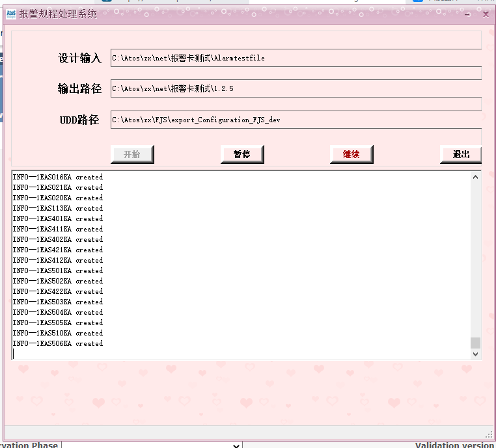Click the log scrollbar up arrow
Viewport: 496px width, 448px height.
[x=475, y=177]
